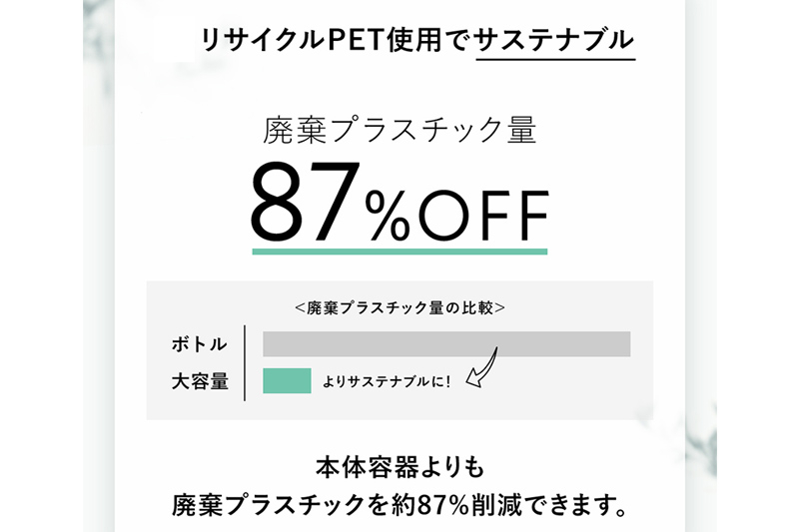Click the 廃棄プラスチック量 subtitle
This screenshot has width=799, height=532.
tap(399, 131)
